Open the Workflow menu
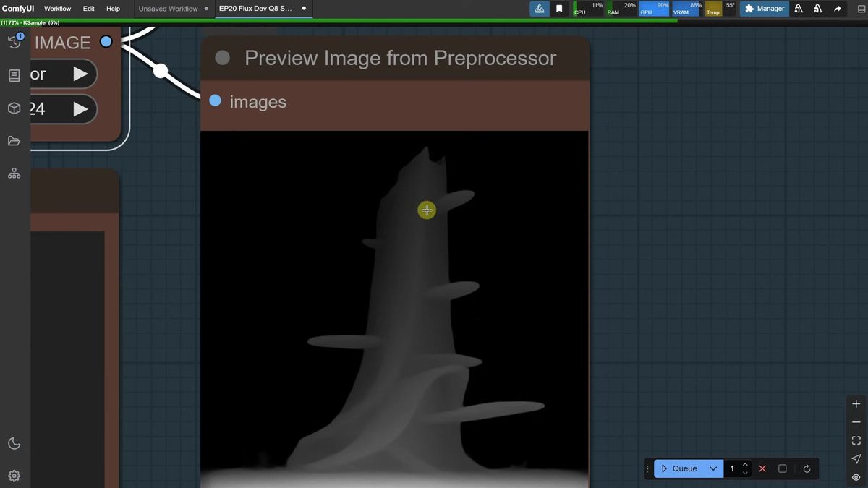The height and width of the screenshot is (488, 868). pyautogui.click(x=57, y=9)
